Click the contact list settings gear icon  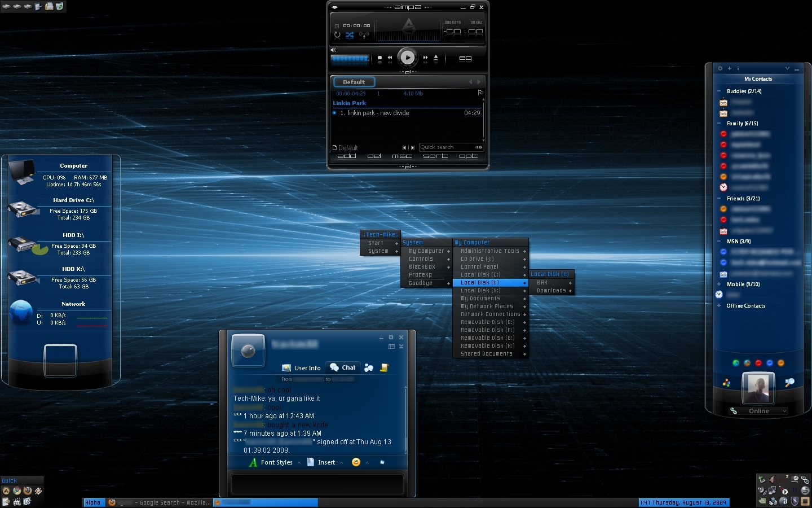[720, 68]
